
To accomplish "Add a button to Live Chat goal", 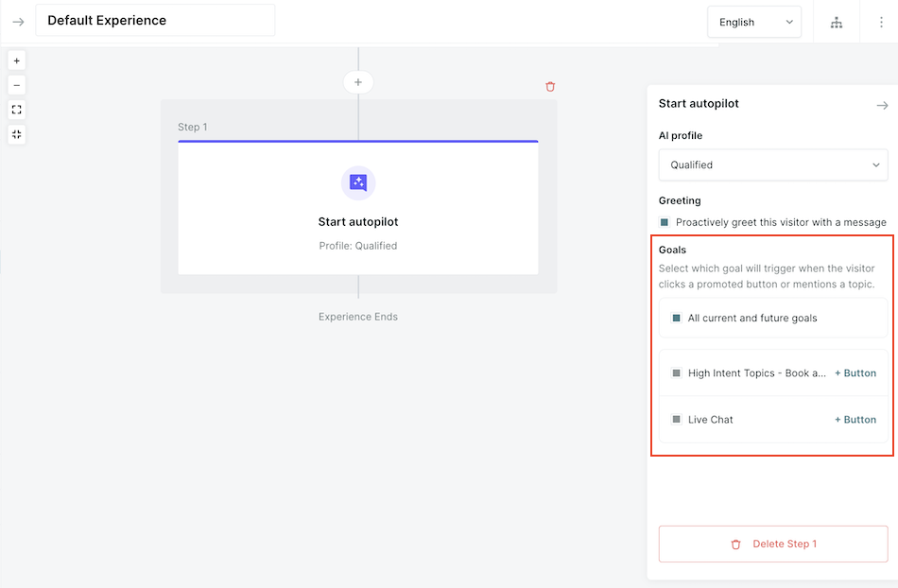I will click(855, 419).
